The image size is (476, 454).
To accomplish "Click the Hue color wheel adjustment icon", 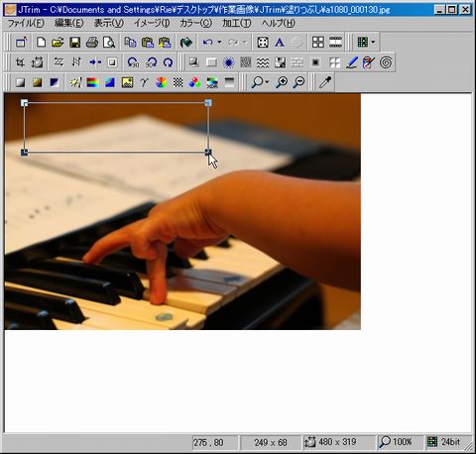I will click(161, 82).
